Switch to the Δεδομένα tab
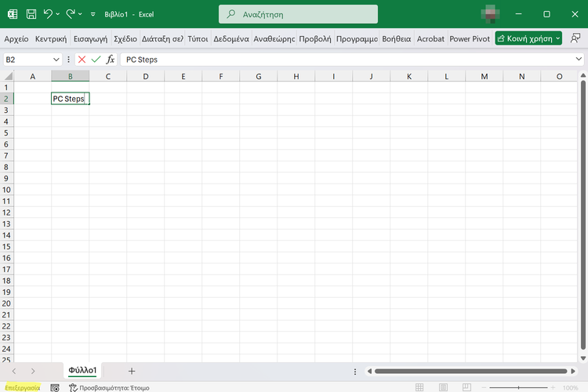The image size is (588, 392). (230, 38)
